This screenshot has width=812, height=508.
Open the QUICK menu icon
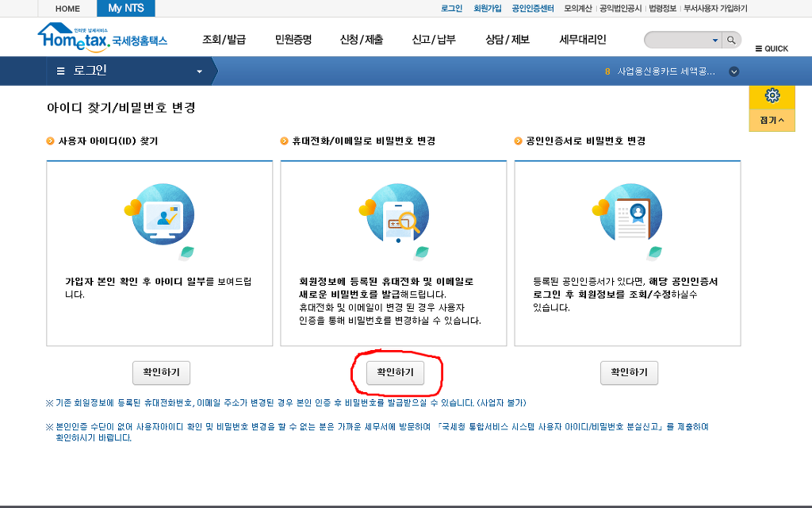pyautogui.click(x=771, y=48)
